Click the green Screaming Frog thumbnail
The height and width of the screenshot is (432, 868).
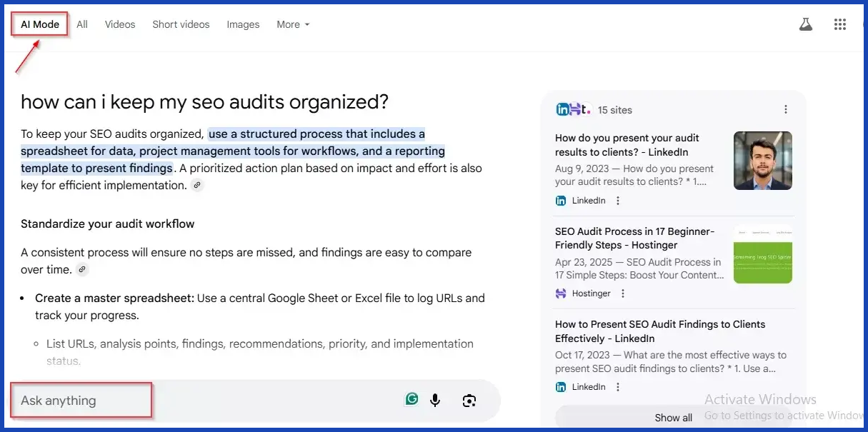point(763,254)
